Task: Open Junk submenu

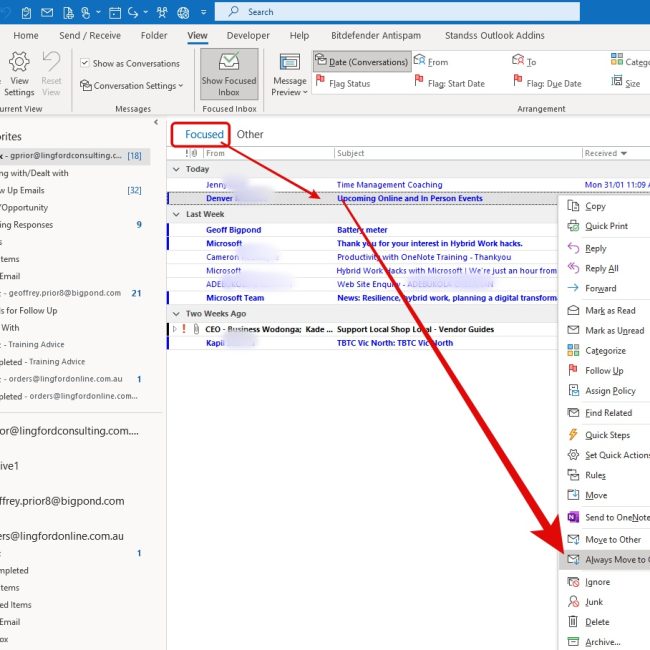Action: pyautogui.click(x=594, y=602)
